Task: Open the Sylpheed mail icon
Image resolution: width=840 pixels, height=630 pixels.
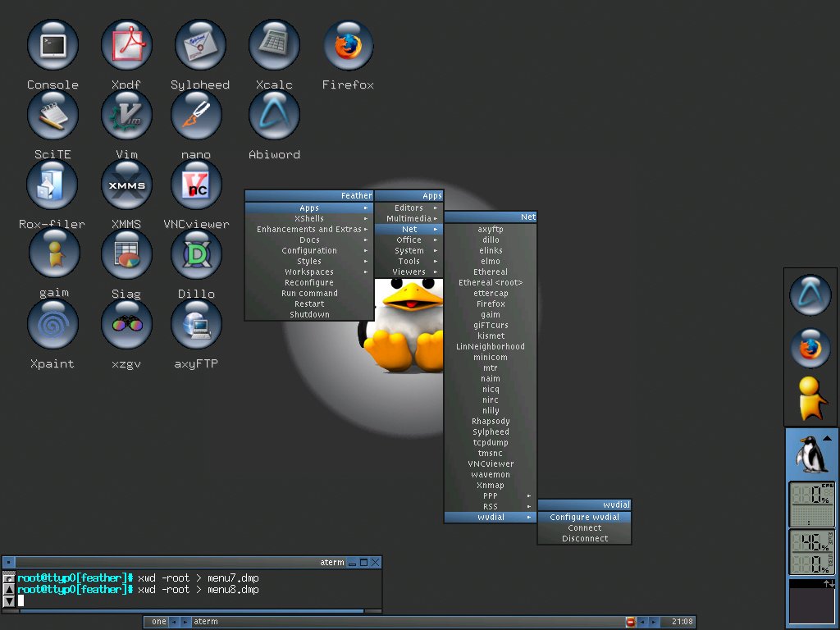Action: tap(200, 45)
